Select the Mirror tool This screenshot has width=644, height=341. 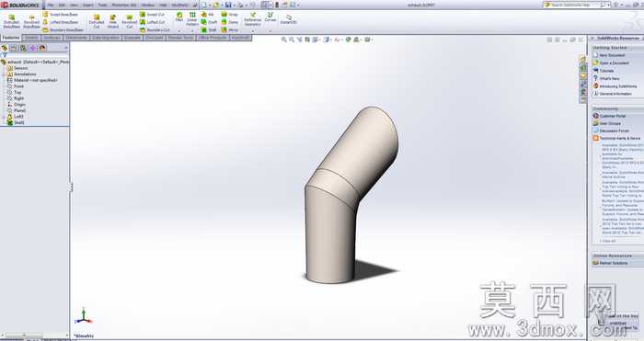(230, 30)
